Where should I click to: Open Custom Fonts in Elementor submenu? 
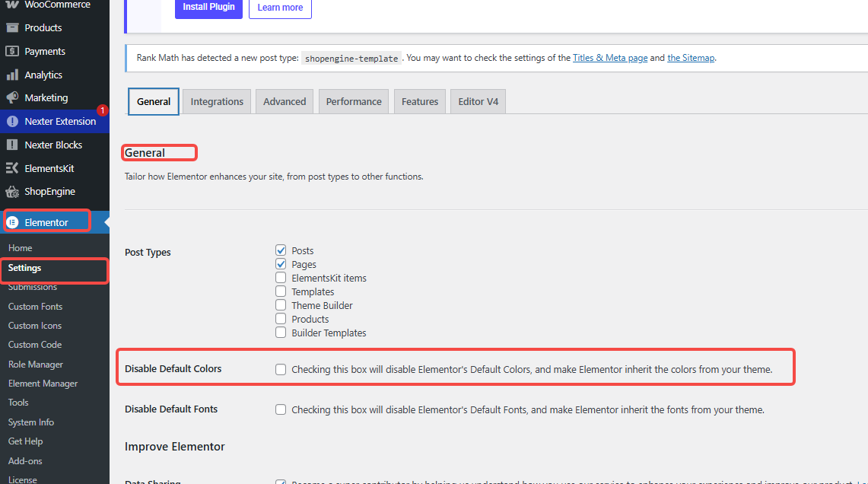click(x=35, y=307)
